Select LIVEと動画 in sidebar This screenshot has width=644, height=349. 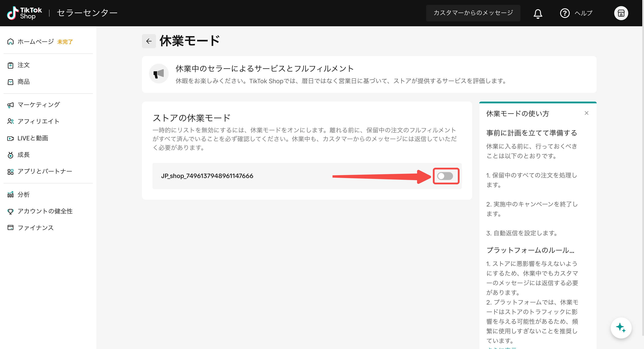tap(33, 138)
